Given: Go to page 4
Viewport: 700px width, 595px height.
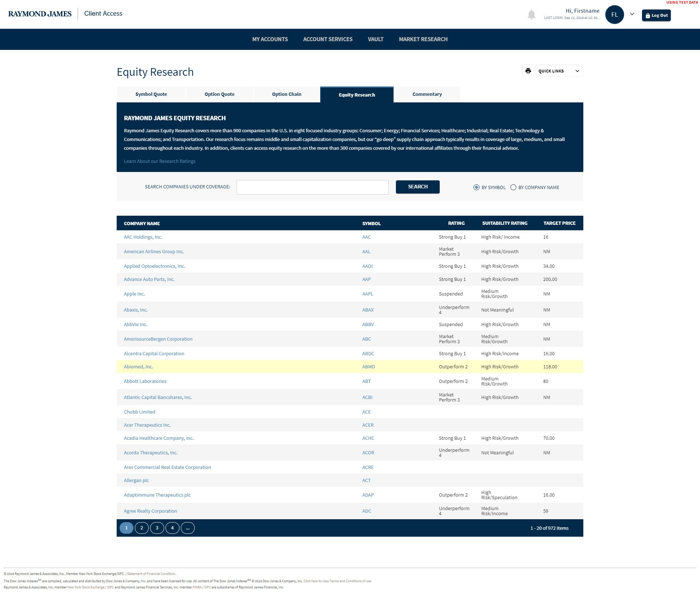Looking at the screenshot, I should pos(172,528).
